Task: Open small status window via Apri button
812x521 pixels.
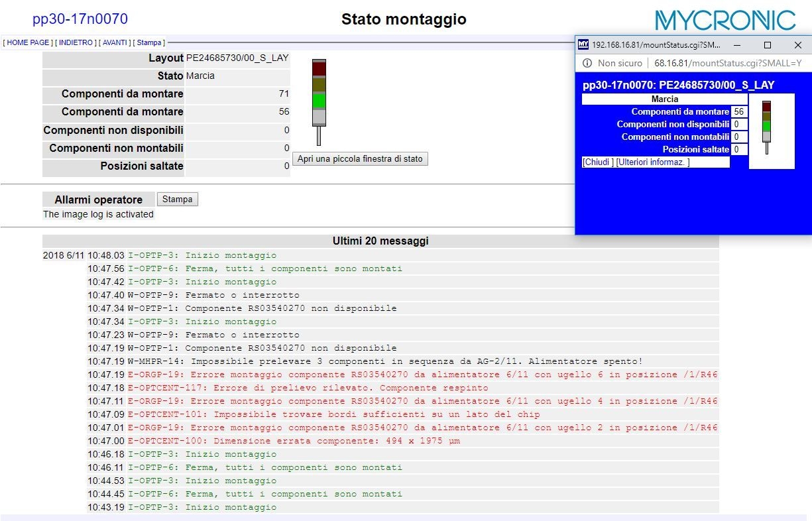Action: point(360,159)
